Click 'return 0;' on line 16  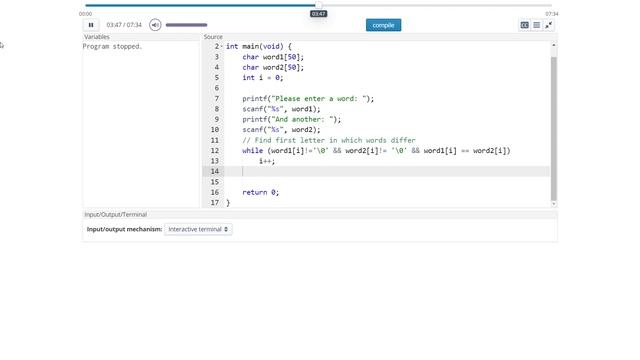(260, 192)
